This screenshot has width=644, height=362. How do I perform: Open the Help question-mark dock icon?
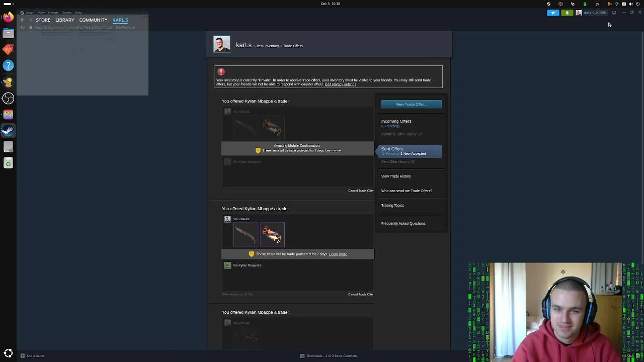coord(8,65)
